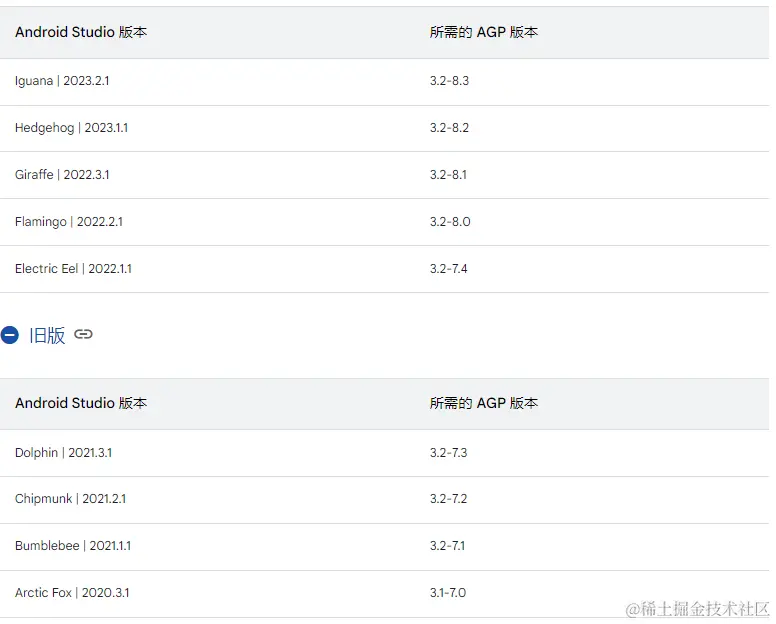Screen dimensions: 776x624
Task: Click AGP version 3.2-8.3 cell
Action: pyautogui.click(x=449, y=81)
